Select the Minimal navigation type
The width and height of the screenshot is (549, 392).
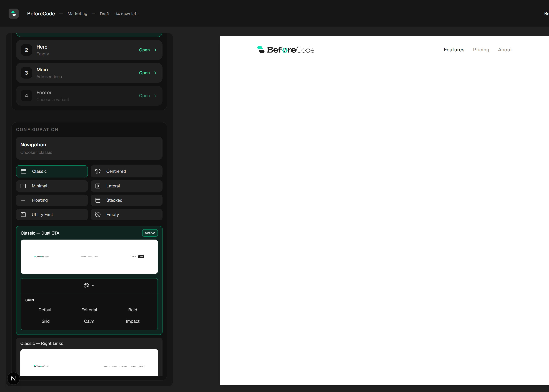coord(52,186)
